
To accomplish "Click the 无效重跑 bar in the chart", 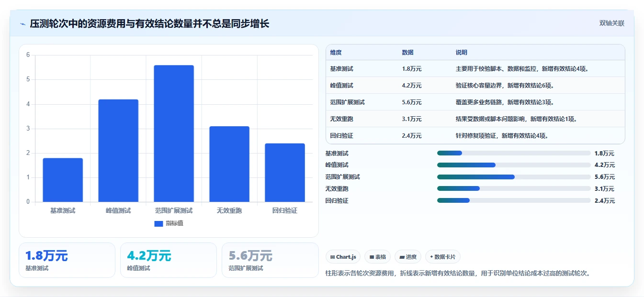I will point(229,164).
